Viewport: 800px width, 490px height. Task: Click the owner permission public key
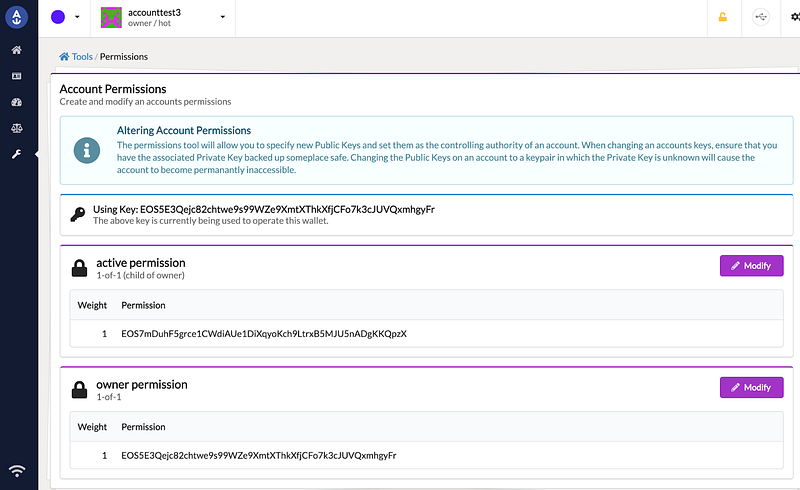[x=259, y=455]
